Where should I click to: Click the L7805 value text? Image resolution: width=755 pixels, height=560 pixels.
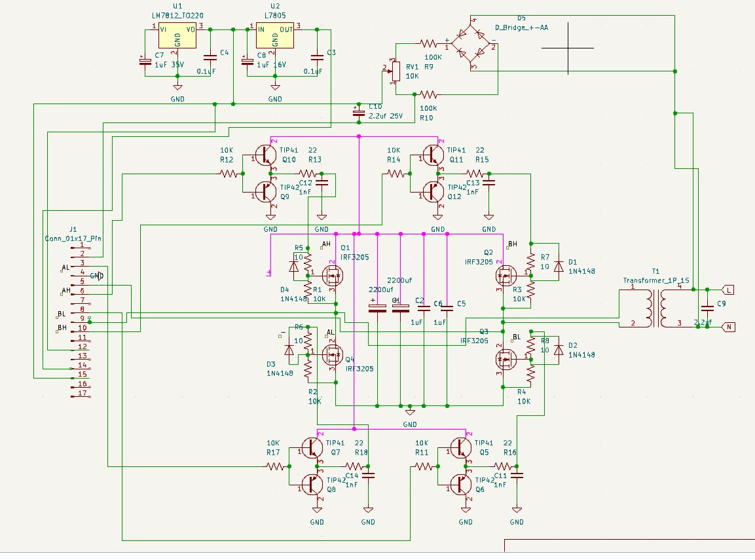(x=275, y=16)
